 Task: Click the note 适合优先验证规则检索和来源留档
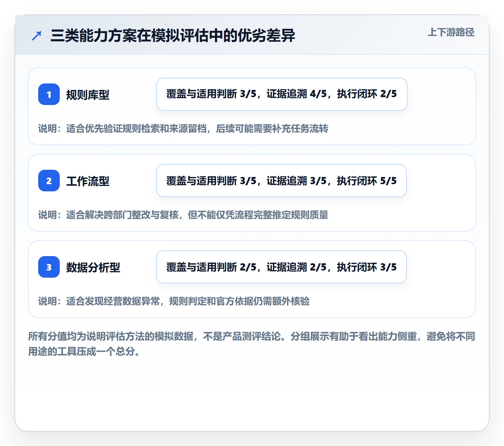coord(183,128)
